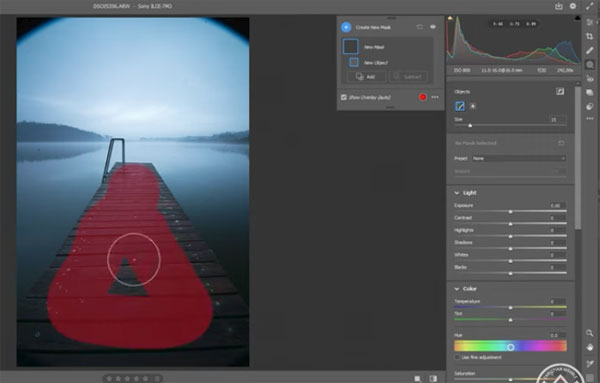Click the icon at right of Objects header
This screenshot has width=600, height=383.
click(560, 91)
